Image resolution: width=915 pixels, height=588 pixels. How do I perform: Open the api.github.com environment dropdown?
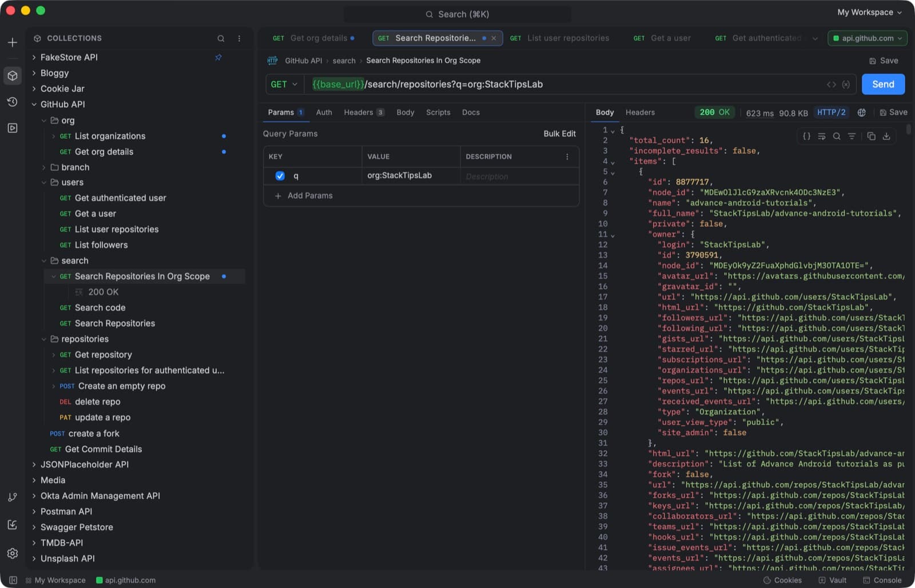867,38
